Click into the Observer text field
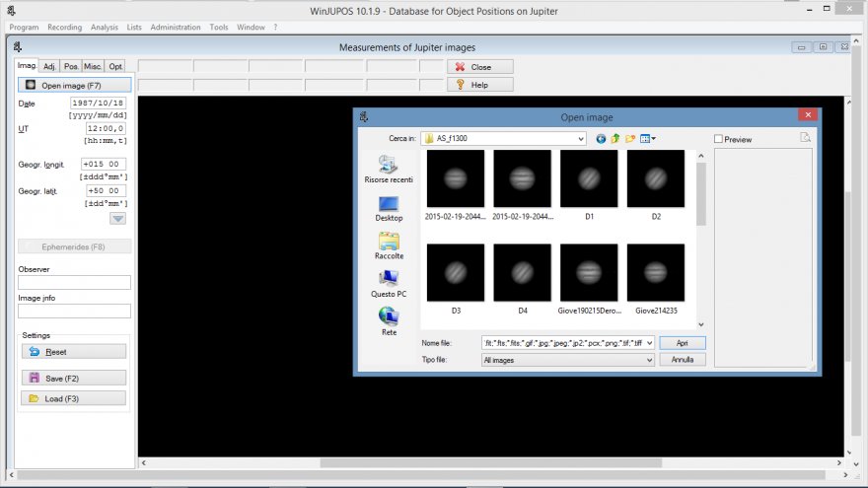Screen dimensions: 868x488 point(74,282)
